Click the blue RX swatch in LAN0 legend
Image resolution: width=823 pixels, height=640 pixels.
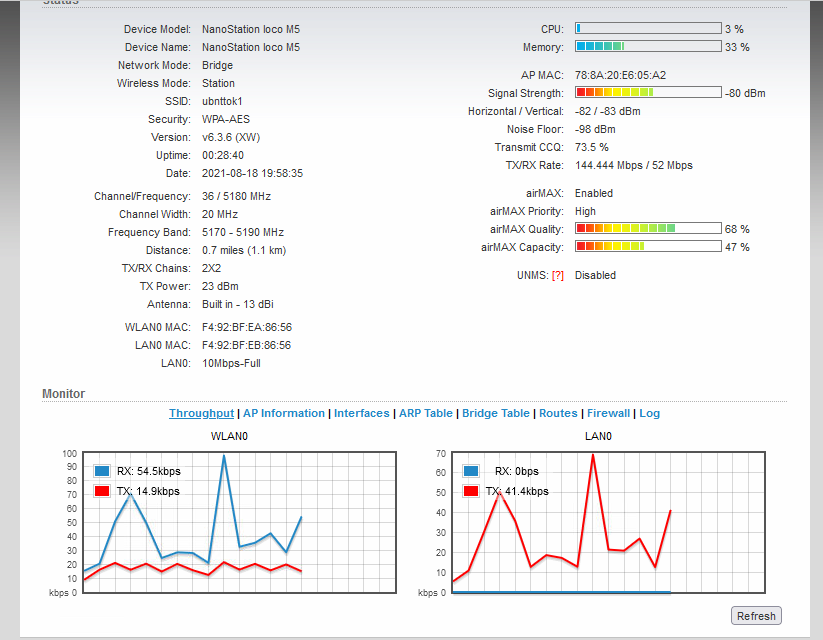471,471
